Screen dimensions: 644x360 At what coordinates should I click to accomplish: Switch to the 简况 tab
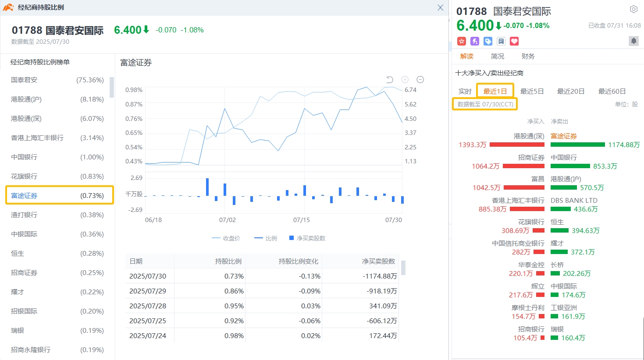(498, 56)
